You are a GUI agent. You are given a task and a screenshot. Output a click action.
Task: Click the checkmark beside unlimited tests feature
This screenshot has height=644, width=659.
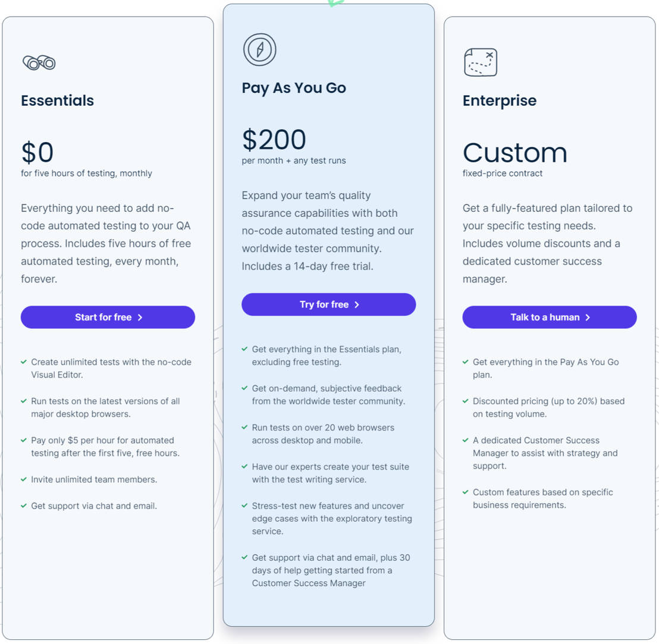tap(24, 362)
